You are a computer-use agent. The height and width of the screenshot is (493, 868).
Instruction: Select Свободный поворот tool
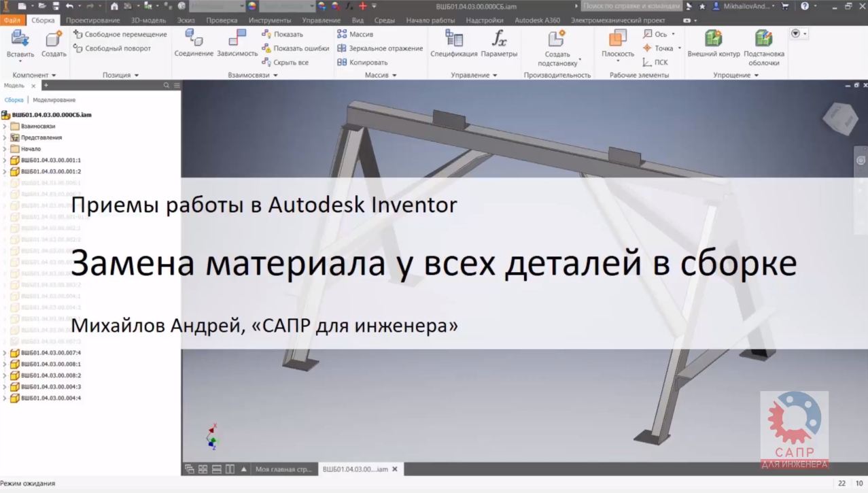tap(112, 48)
